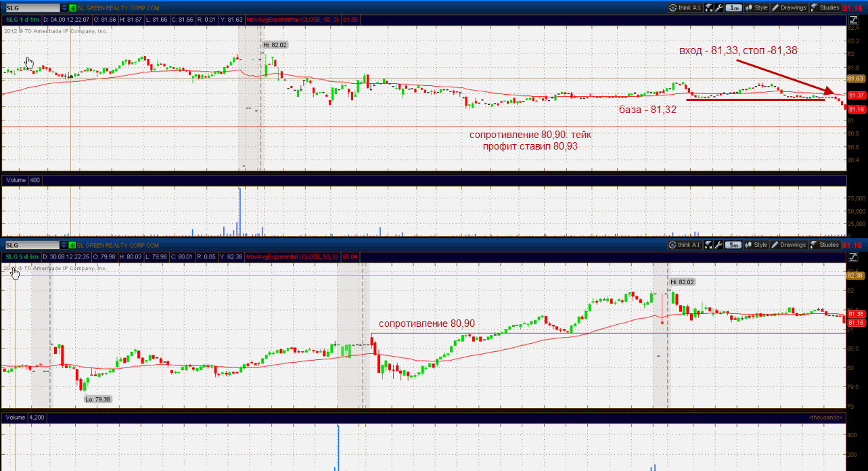Open chart settings wrench on the 1-minute chart
868x471 pixels.
coord(718,7)
